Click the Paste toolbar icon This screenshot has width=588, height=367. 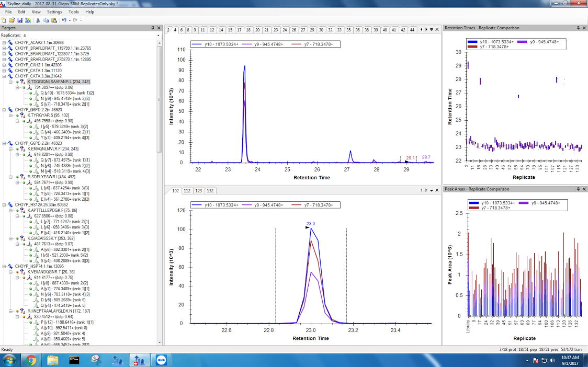54,20
